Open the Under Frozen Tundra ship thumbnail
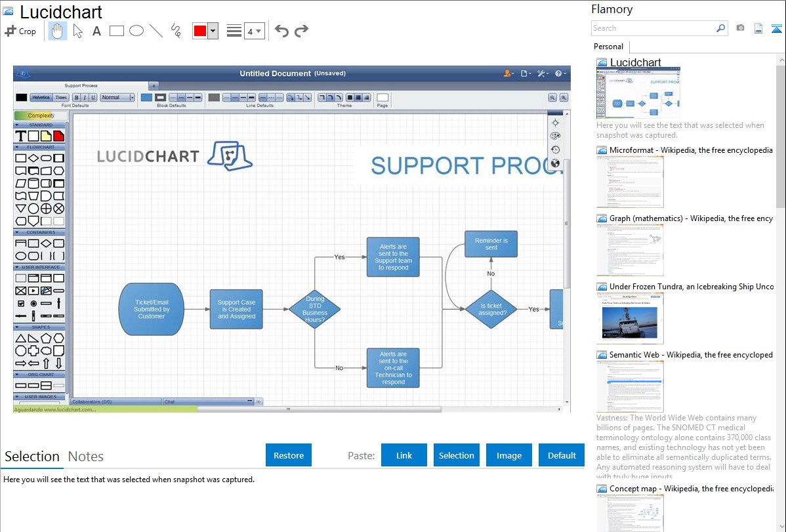 tap(630, 318)
